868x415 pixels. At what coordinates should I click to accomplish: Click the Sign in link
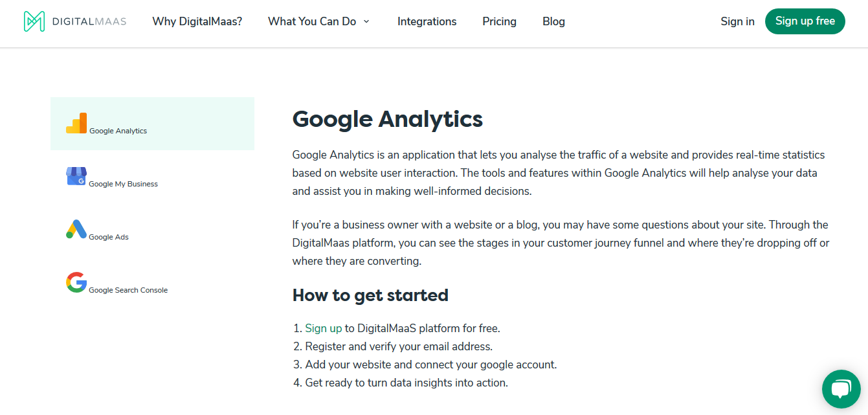738,21
